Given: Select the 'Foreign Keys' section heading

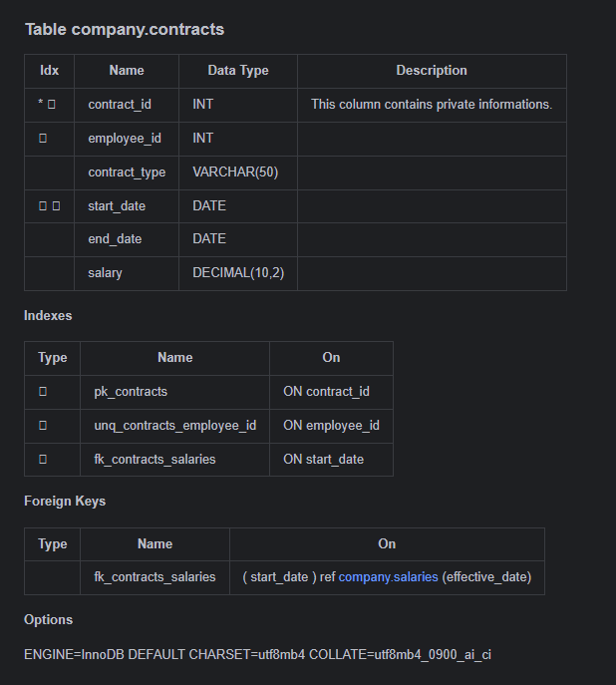Looking at the screenshot, I should pyautogui.click(x=65, y=502).
